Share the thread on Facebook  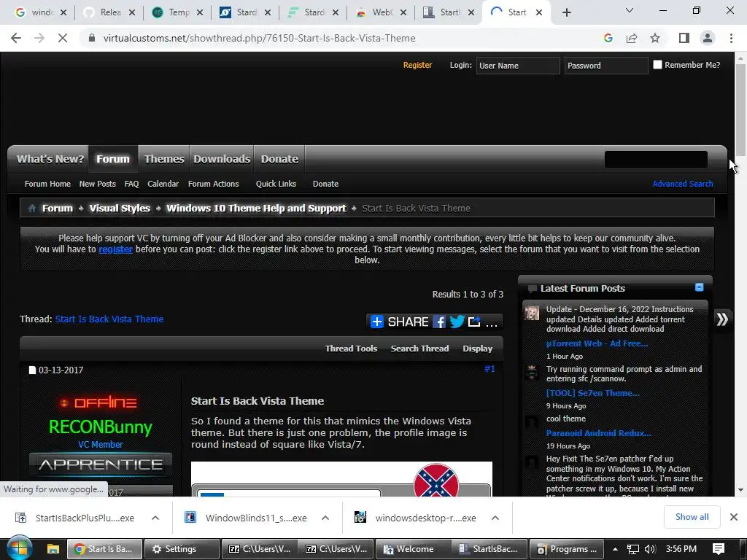pos(438,322)
